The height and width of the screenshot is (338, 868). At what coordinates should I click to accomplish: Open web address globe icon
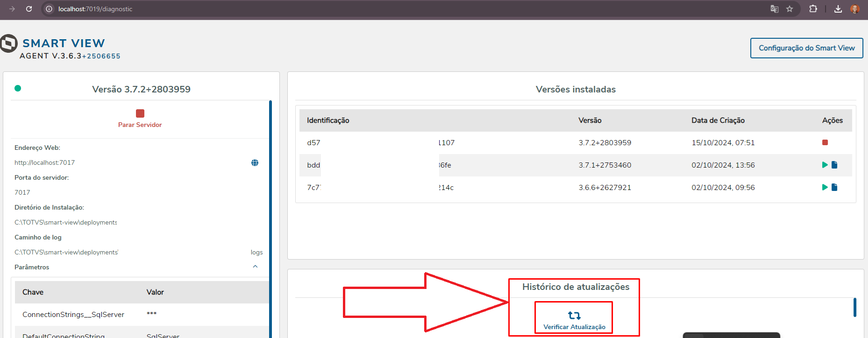(255, 163)
